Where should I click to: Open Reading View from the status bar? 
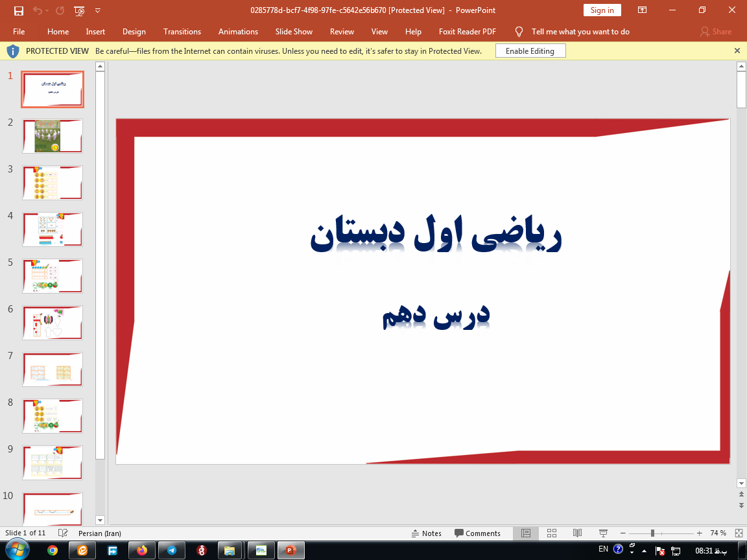coord(577,533)
